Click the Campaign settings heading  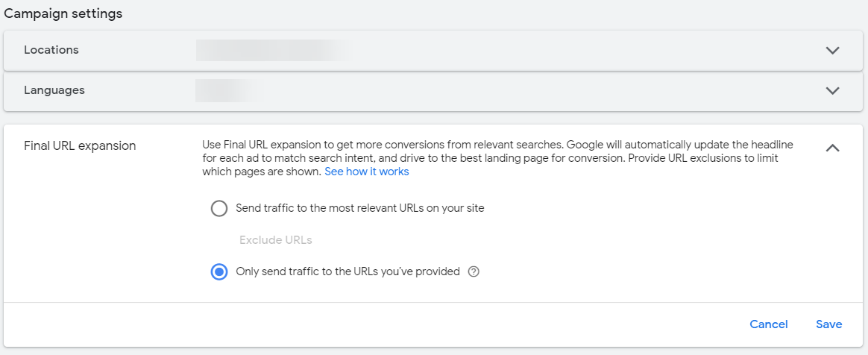click(x=63, y=13)
